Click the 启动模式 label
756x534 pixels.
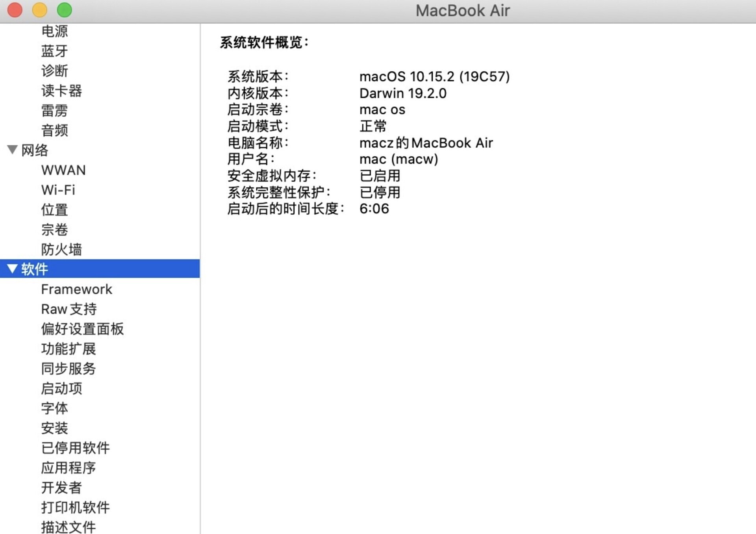pos(258,126)
